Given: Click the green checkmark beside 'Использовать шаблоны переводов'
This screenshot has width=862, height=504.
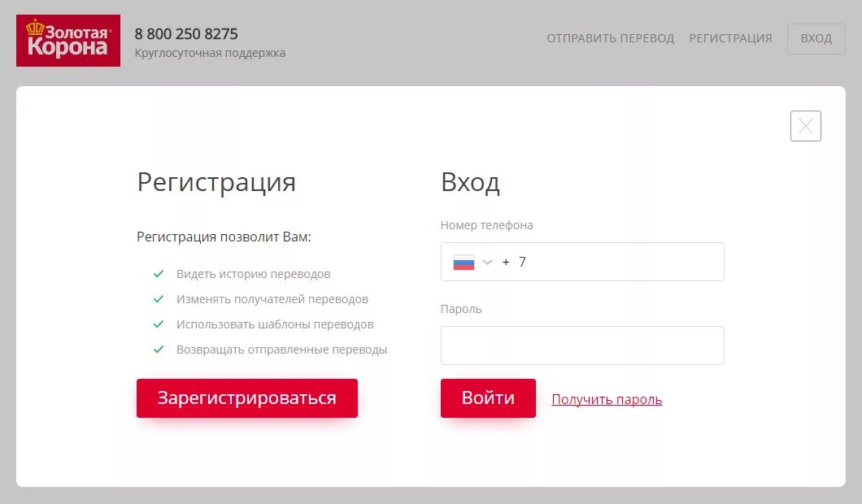Looking at the screenshot, I should tap(158, 324).
